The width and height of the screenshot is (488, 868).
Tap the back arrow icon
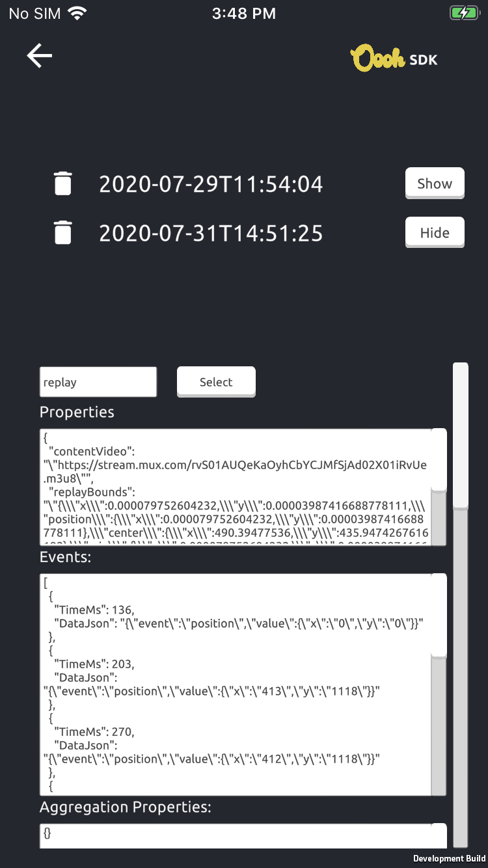click(x=39, y=56)
